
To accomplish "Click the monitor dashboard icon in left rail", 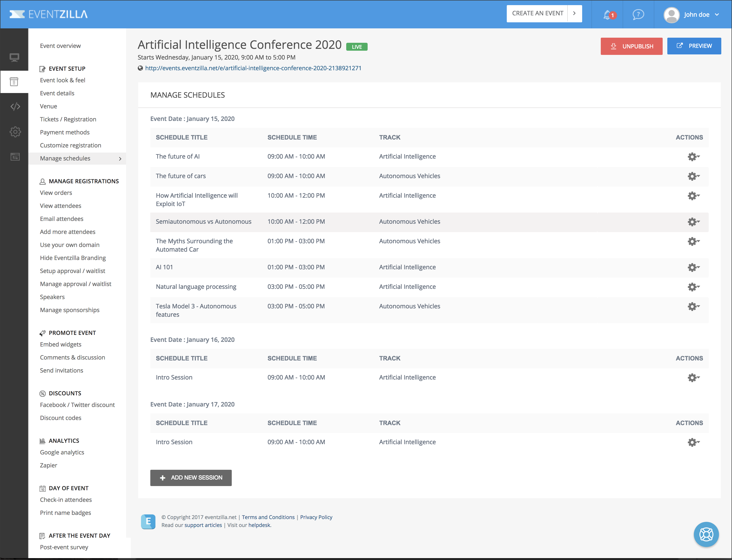I will [x=14, y=58].
